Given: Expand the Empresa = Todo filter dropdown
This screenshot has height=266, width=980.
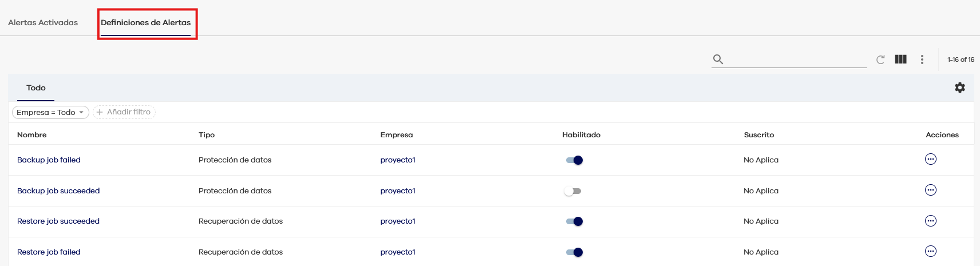Looking at the screenshot, I should pyautogui.click(x=50, y=112).
